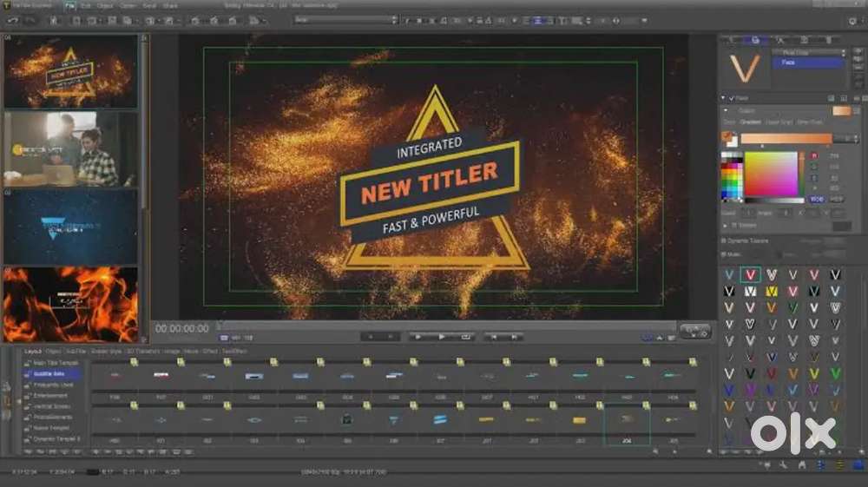Click the large V style preview icon
Viewport: 868px width, 487px height.
pyautogui.click(x=745, y=68)
